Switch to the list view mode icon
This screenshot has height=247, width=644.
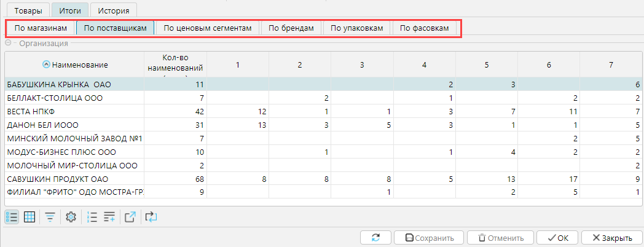[x=12, y=216]
